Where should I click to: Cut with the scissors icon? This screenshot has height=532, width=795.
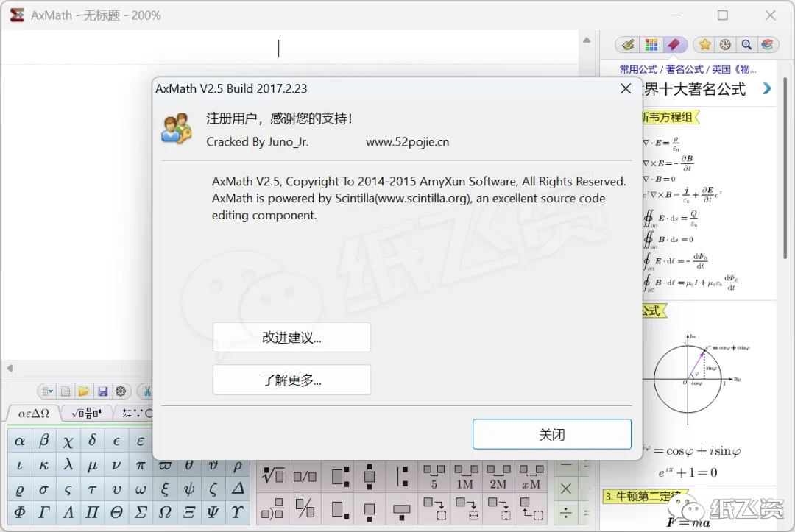tap(147, 391)
